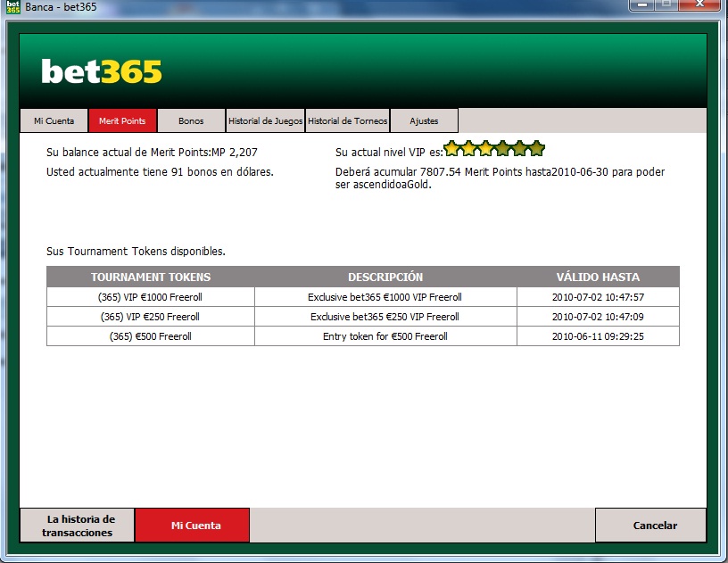728x563 pixels.
Task: Open La historia de transacciones
Action: (77, 526)
